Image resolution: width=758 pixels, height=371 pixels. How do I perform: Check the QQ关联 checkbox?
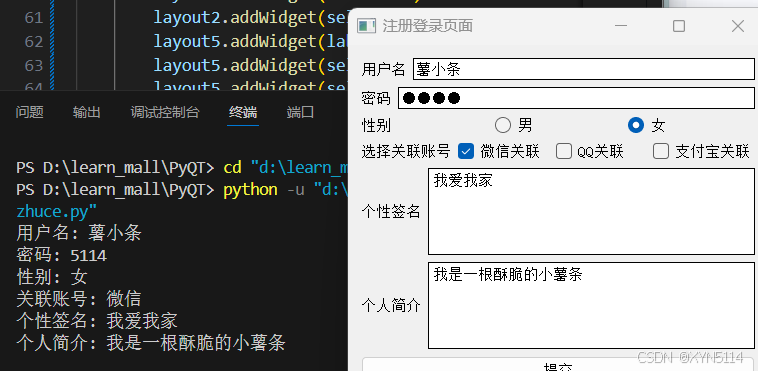point(564,151)
